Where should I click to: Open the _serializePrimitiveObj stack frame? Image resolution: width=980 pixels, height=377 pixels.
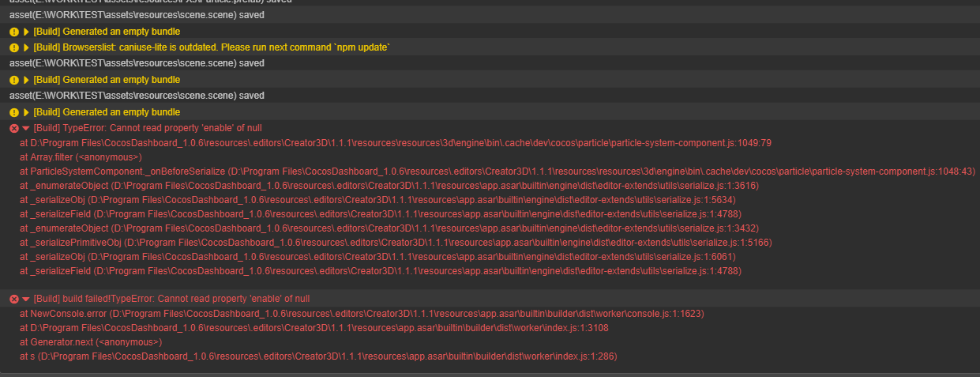point(395,243)
